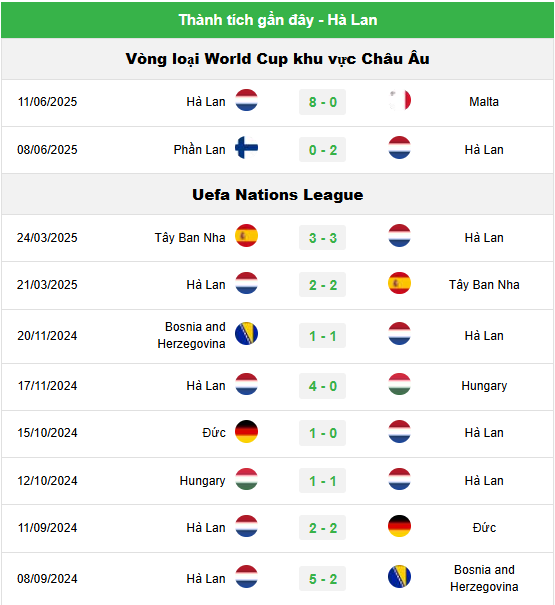
Task: Click Tây Ban Nha in 21/03/2025 row
Action: (484, 285)
